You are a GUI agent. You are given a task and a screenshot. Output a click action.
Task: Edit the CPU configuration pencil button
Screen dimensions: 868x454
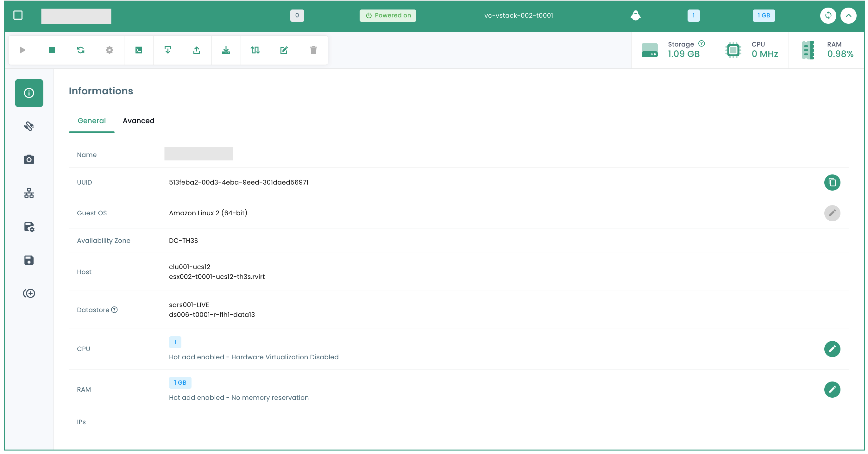pos(832,349)
